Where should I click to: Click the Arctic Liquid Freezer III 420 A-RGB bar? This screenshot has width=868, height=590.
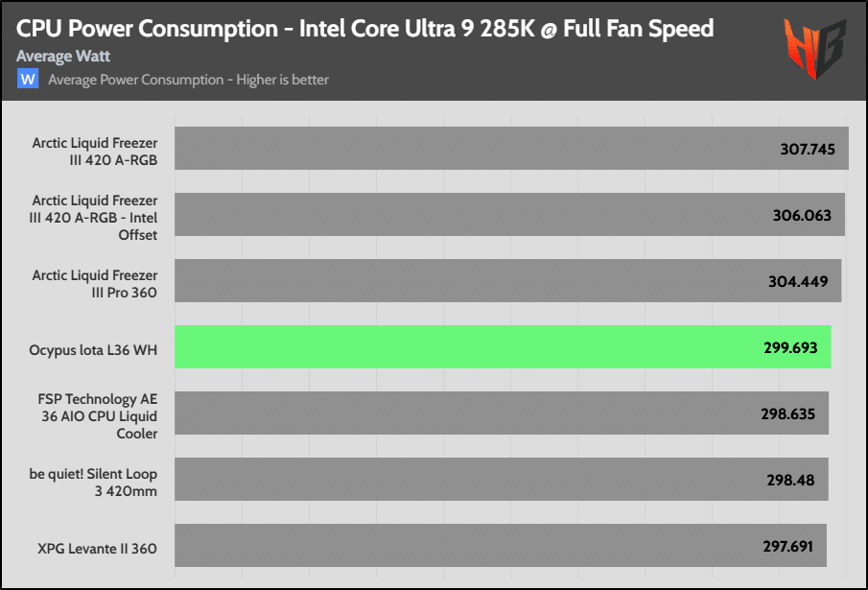[511, 149]
